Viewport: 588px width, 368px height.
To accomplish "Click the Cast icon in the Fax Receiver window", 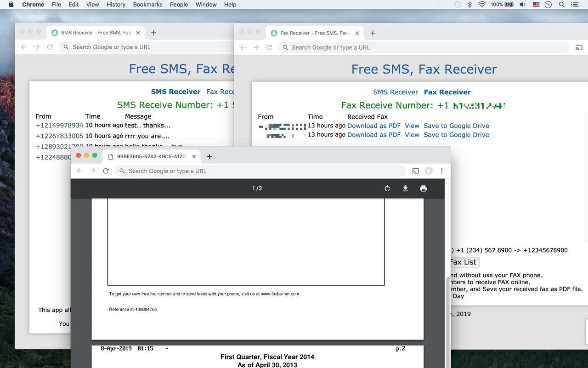I will pyautogui.click(x=579, y=47).
